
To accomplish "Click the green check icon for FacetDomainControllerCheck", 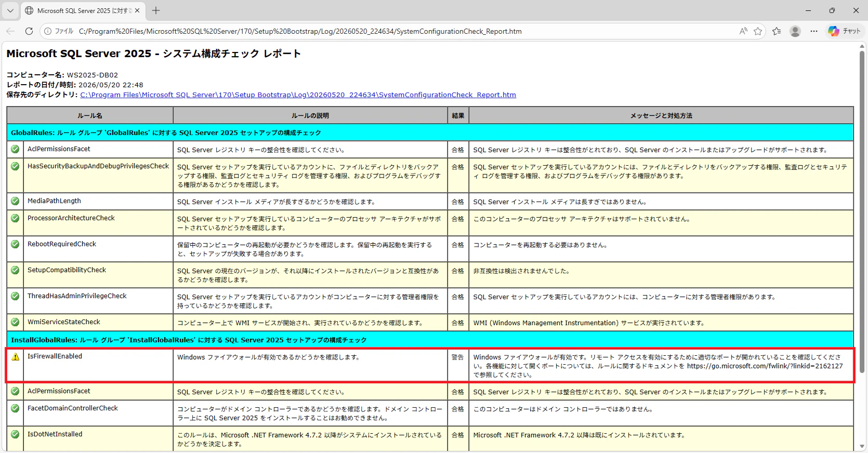I will coord(15,408).
